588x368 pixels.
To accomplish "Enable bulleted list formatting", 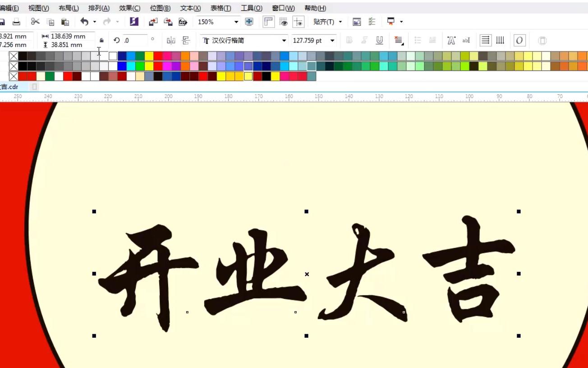I will click(418, 40).
